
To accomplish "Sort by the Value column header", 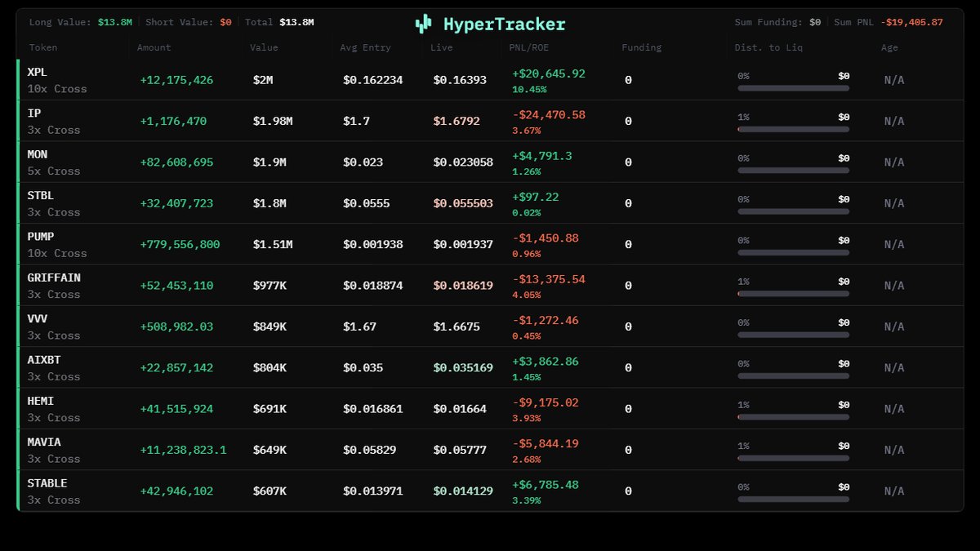I will (x=265, y=47).
